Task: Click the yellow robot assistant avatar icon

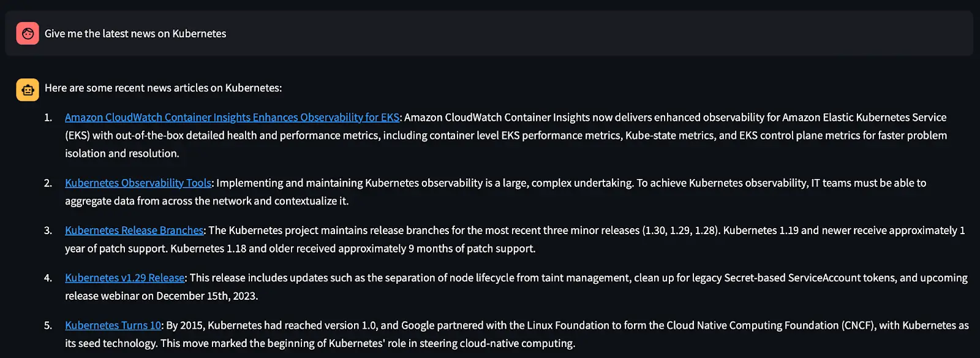Action: 28,89
